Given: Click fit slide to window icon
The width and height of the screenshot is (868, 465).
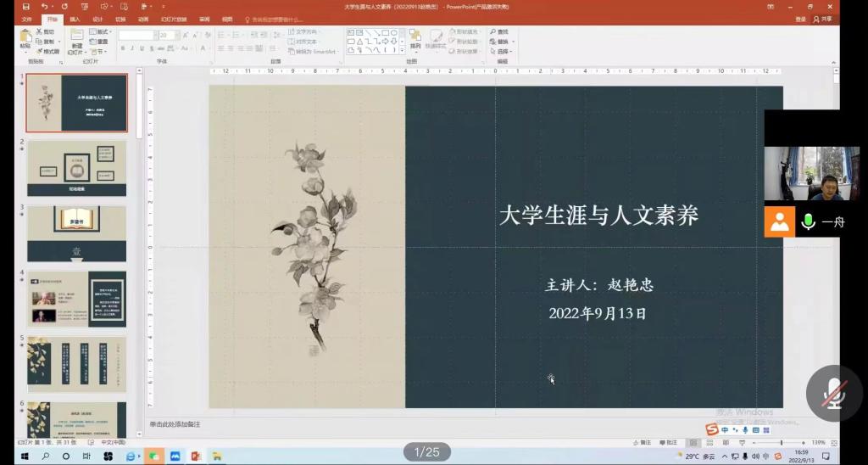Looking at the screenshot, I should [832, 443].
